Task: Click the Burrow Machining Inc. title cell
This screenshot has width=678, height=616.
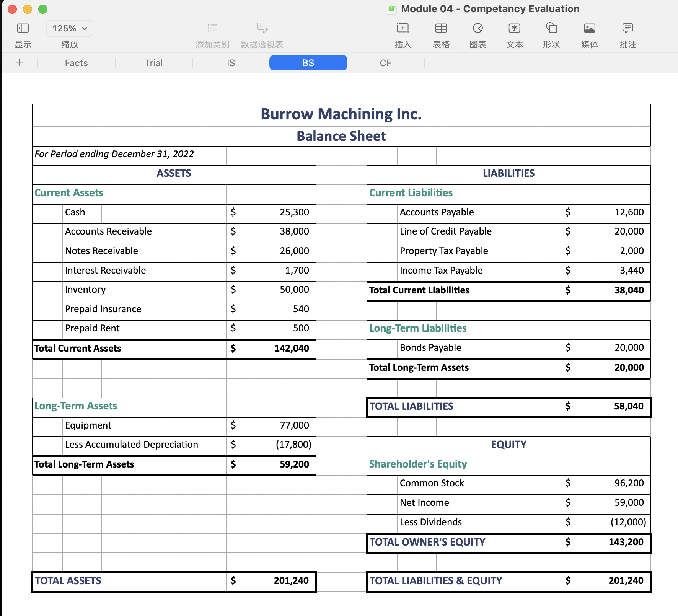Action: [x=341, y=114]
